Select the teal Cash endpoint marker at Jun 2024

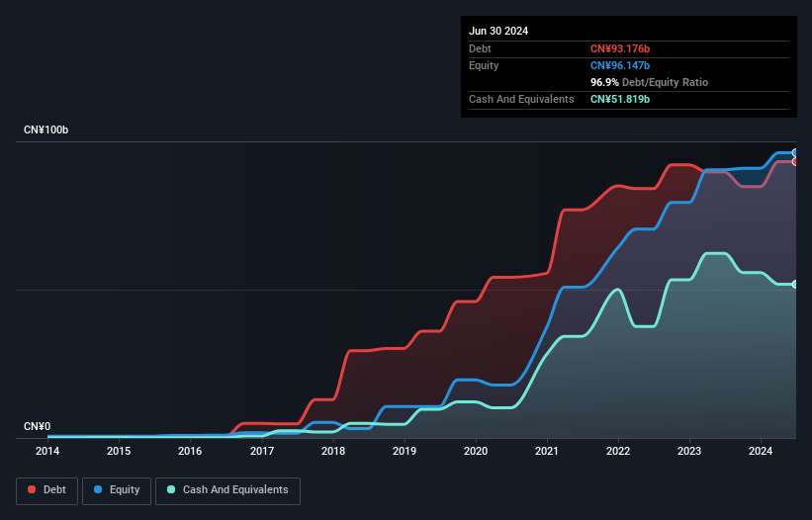795,284
